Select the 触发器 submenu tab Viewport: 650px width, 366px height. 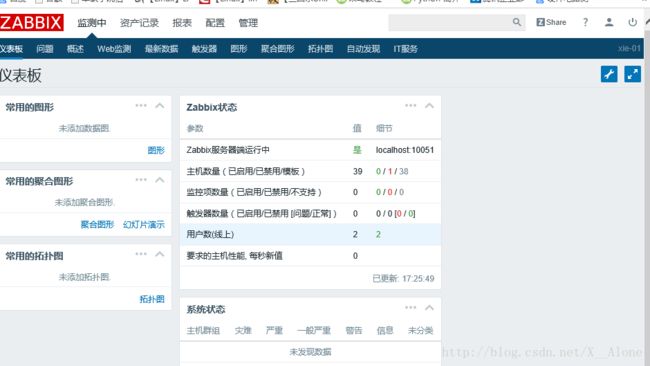[x=204, y=49]
